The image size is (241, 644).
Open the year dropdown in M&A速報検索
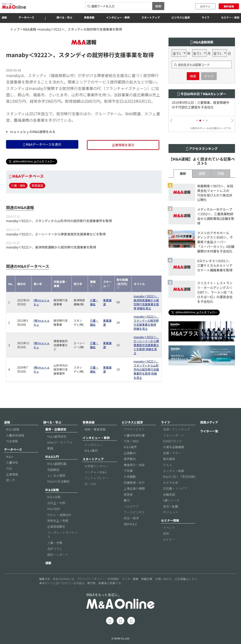[x=179, y=53]
